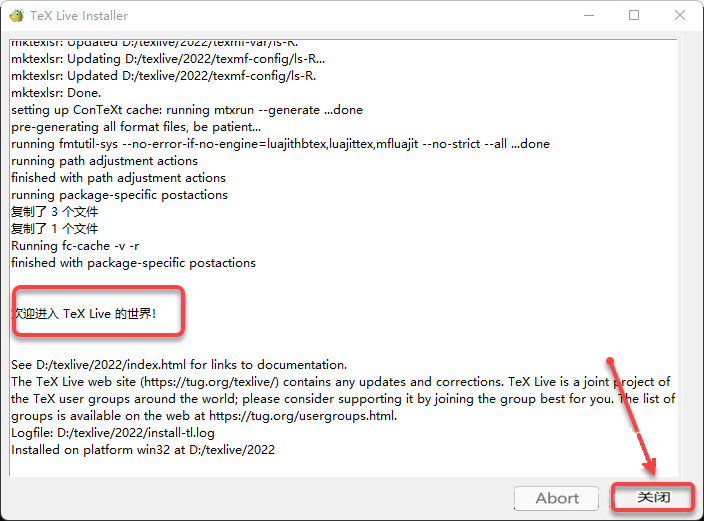Viewport: 704px width, 521px height.
Task: Click the 'TeX Live Installer' window title text
Action: pos(81,16)
